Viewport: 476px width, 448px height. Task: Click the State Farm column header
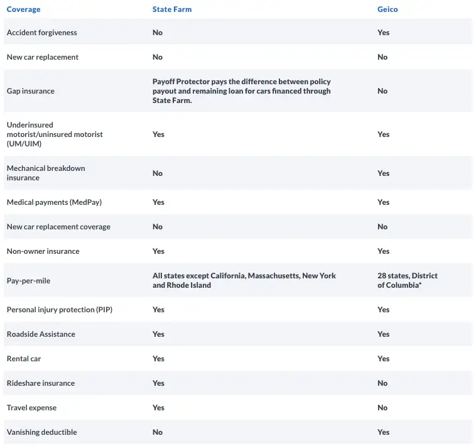172,9
